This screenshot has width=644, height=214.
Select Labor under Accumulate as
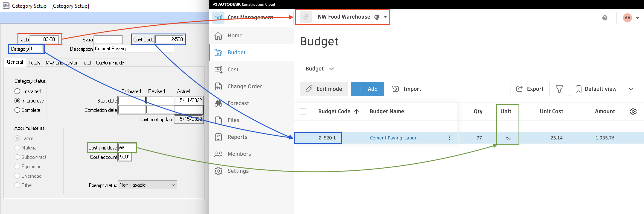coord(17,138)
